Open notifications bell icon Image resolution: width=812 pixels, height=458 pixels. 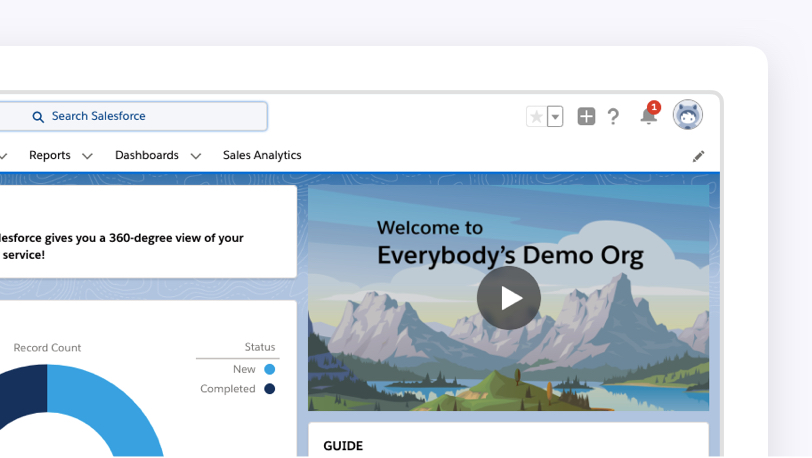coord(648,115)
